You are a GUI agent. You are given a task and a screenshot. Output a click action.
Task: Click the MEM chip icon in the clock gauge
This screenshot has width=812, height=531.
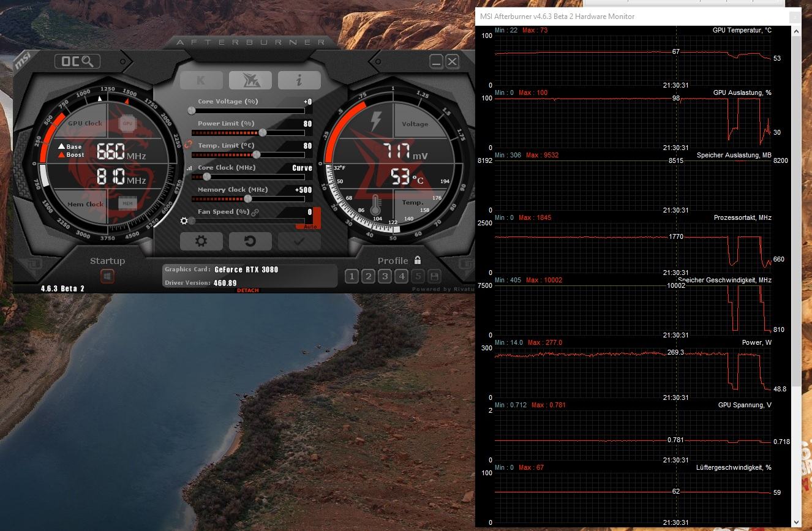coord(127,203)
